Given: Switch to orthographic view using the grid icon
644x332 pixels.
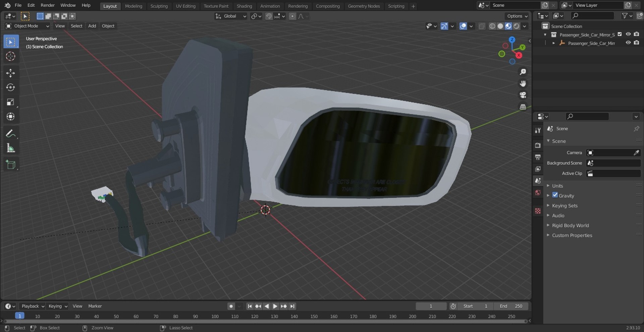Looking at the screenshot, I should [523, 107].
